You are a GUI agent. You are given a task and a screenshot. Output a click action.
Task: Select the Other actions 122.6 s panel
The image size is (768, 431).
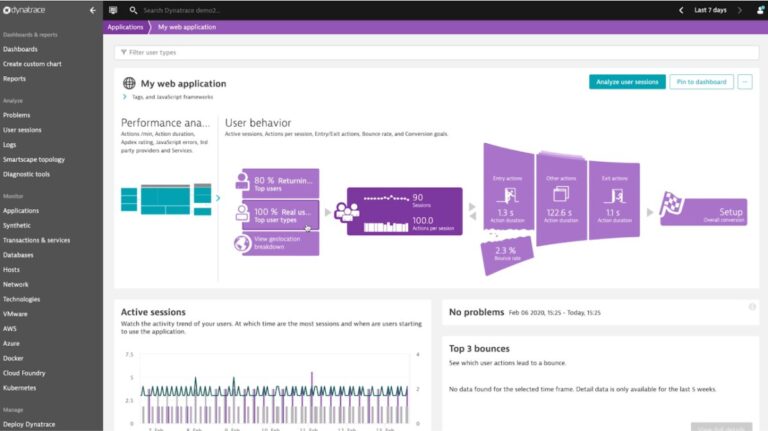coord(561,198)
